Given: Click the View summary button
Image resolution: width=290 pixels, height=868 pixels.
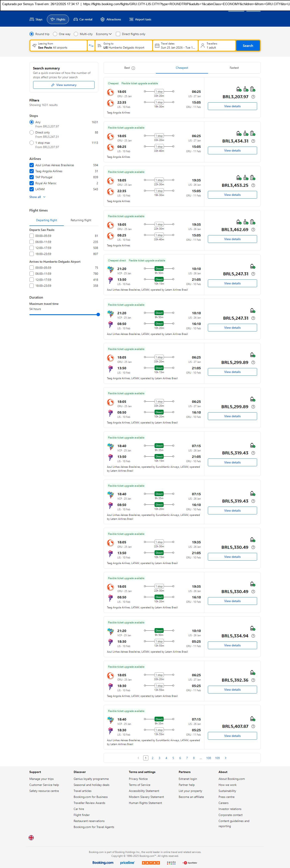Looking at the screenshot, I should click(64, 85).
